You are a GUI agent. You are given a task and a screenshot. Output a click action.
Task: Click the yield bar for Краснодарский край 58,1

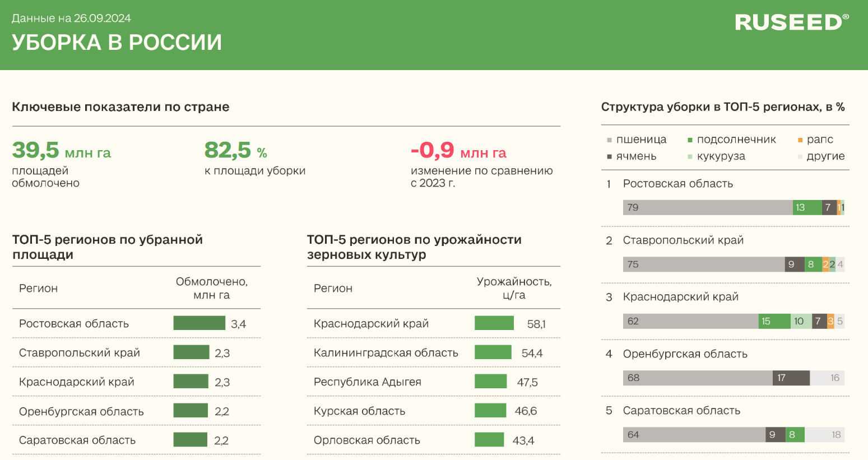[x=494, y=323]
